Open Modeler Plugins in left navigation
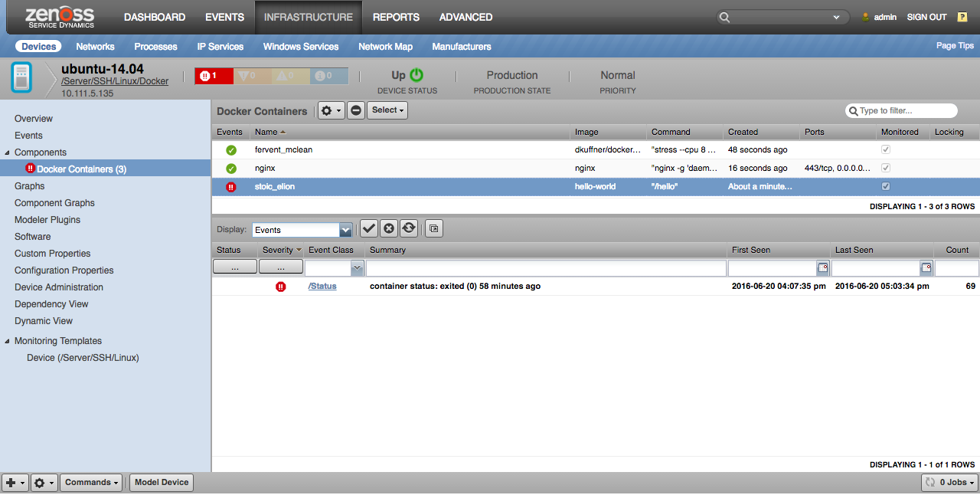 click(47, 220)
